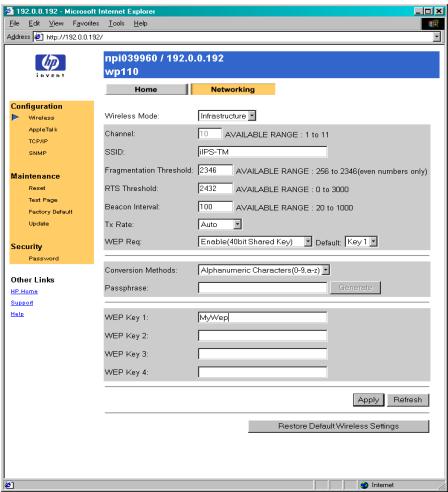The width and height of the screenshot is (448, 492).
Task: Select the Networking tab
Action: pos(233,89)
